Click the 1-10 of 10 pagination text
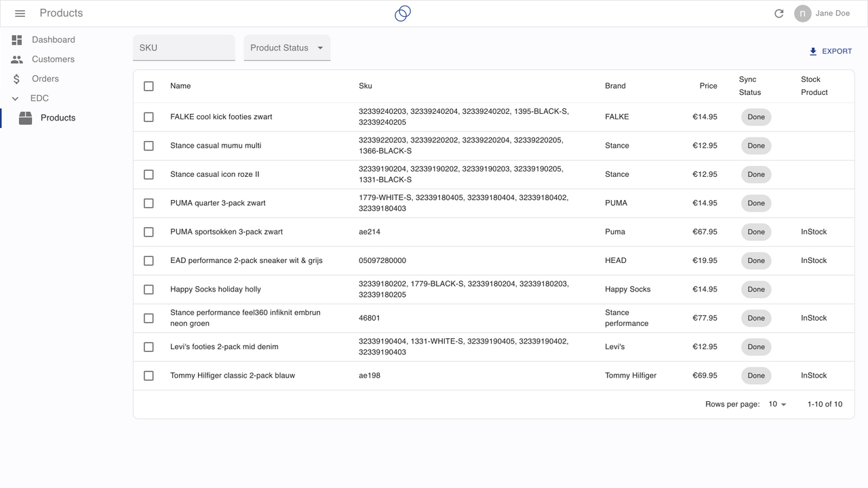868x488 pixels. (825, 404)
